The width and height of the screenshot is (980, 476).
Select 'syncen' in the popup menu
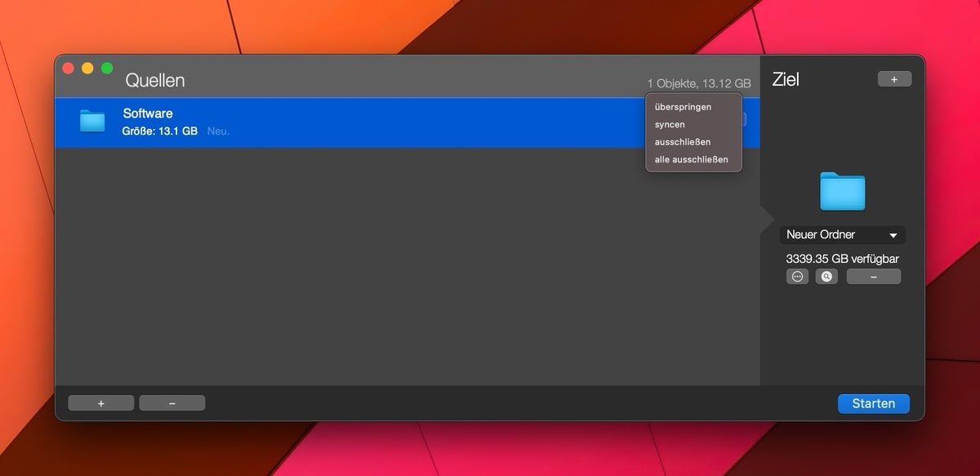(670, 125)
